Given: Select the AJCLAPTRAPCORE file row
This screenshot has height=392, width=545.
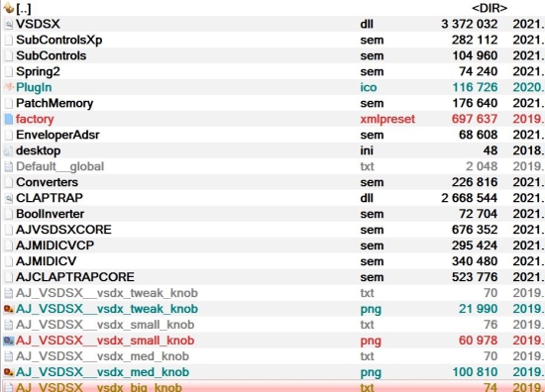Looking at the screenshot, I should (272, 277).
